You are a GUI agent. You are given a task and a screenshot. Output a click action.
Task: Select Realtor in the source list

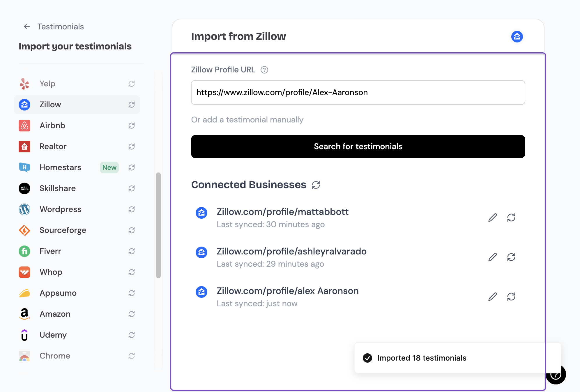(77, 147)
